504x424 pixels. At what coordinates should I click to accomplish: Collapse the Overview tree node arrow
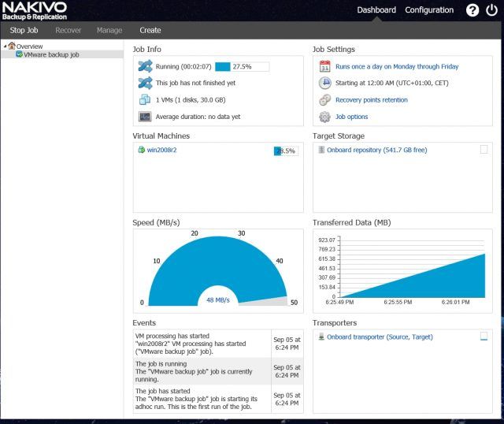[6, 46]
